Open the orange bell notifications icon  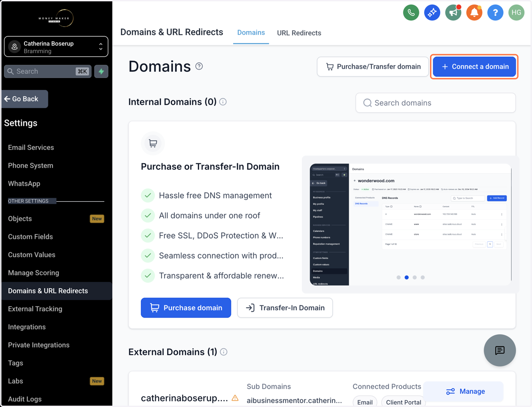point(474,12)
